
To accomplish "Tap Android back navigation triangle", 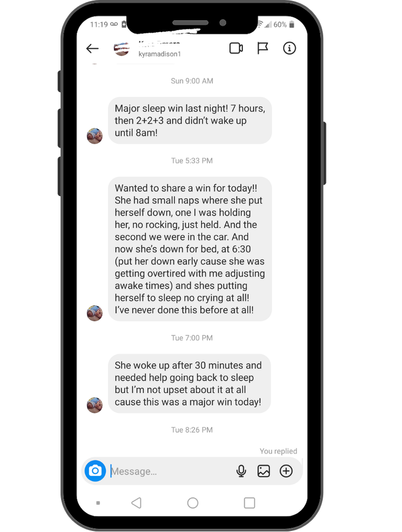I will pyautogui.click(x=136, y=503).
